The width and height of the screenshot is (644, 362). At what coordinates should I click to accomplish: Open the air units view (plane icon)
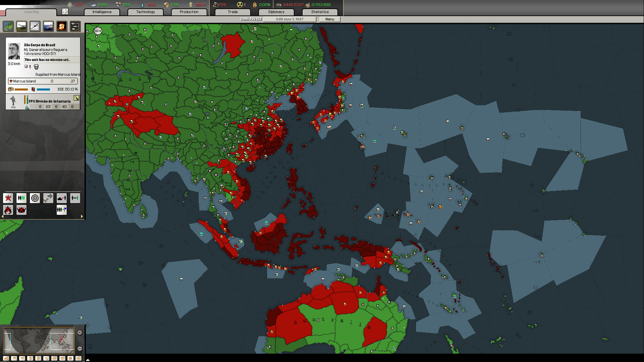(35, 26)
